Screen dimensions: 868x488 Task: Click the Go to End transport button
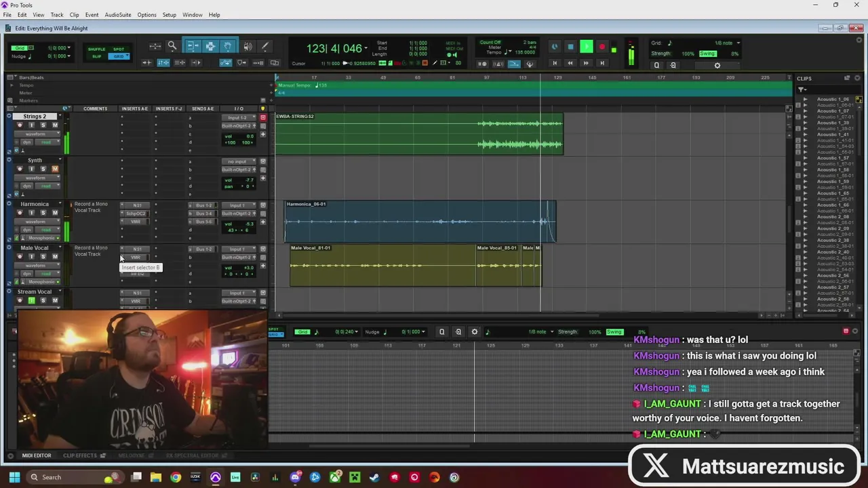coord(603,63)
